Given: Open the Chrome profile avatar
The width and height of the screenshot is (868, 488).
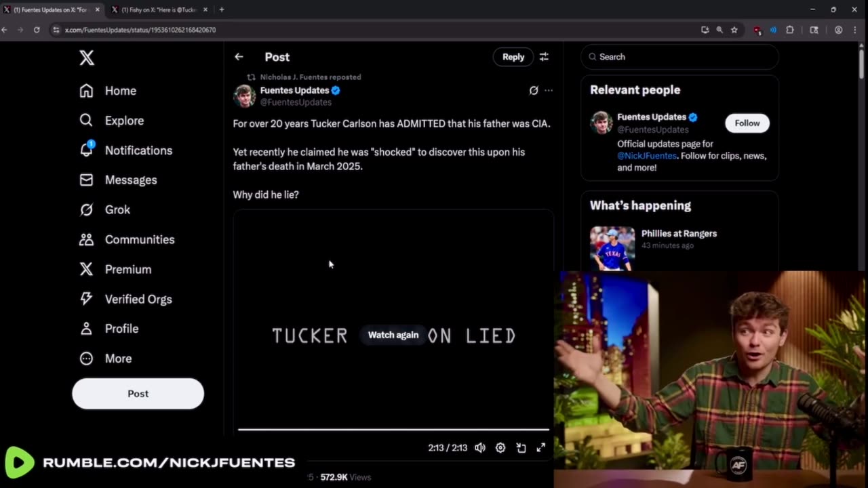Looking at the screenshot, I should [839, 30].
